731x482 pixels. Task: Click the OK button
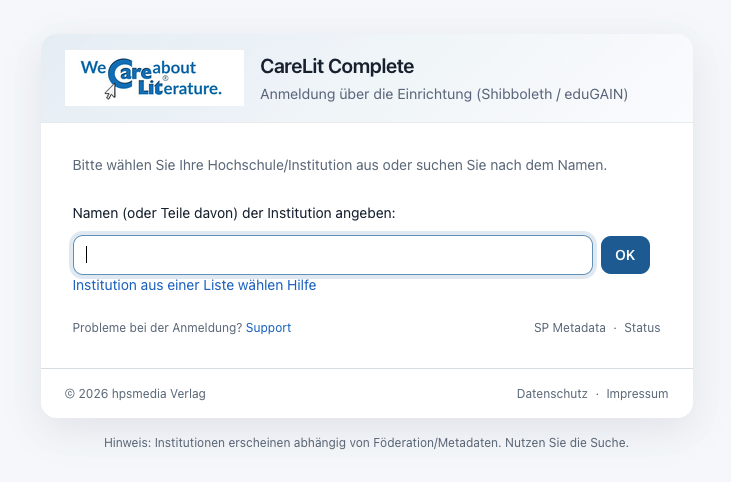click(x=625, y=255)
